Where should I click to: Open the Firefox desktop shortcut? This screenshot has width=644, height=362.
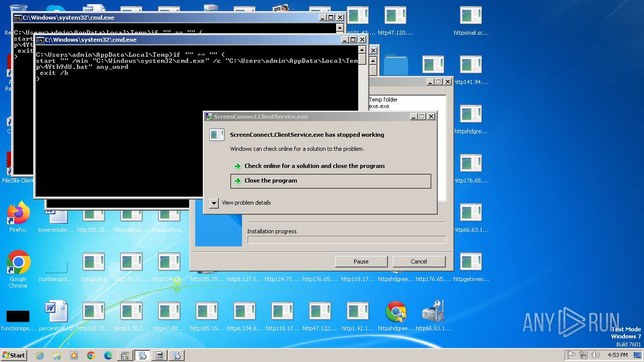(x=18, y=217)
